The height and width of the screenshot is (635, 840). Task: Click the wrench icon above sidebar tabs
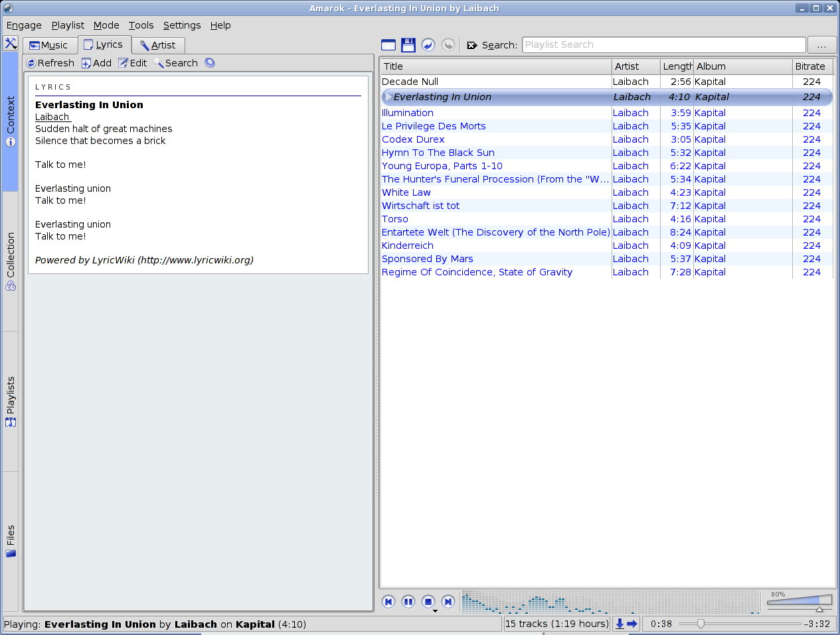tap(11, 44)
